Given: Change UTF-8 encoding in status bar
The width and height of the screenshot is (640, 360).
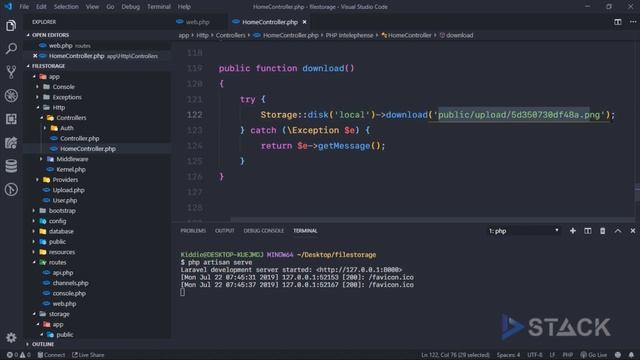Looking at the screenshot, I should click(x=535, y=355).
